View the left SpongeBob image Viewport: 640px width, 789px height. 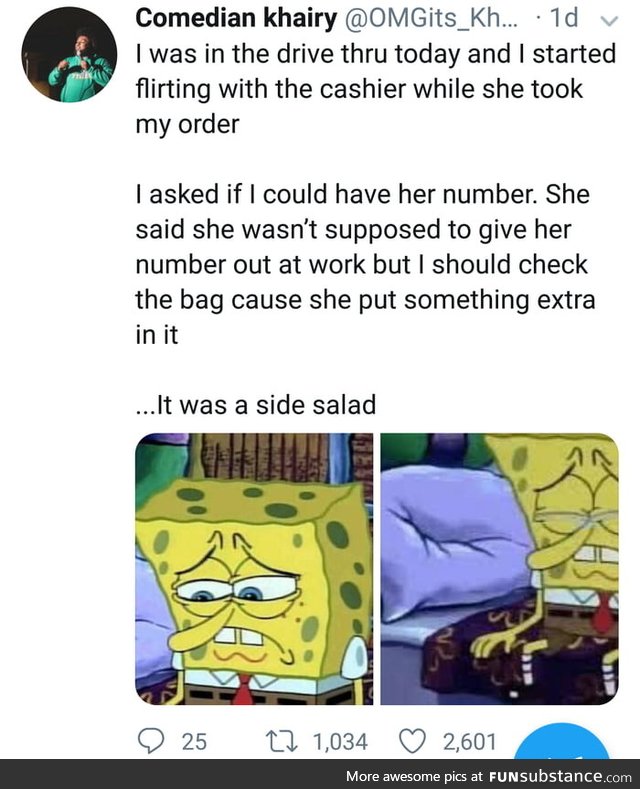tap(254, 569)
